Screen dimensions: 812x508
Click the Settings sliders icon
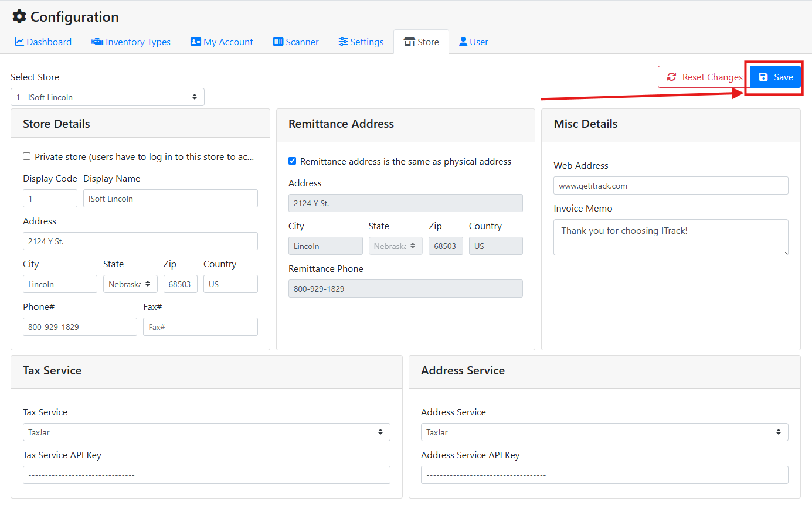pyautogui.click(x=343, y=42)
